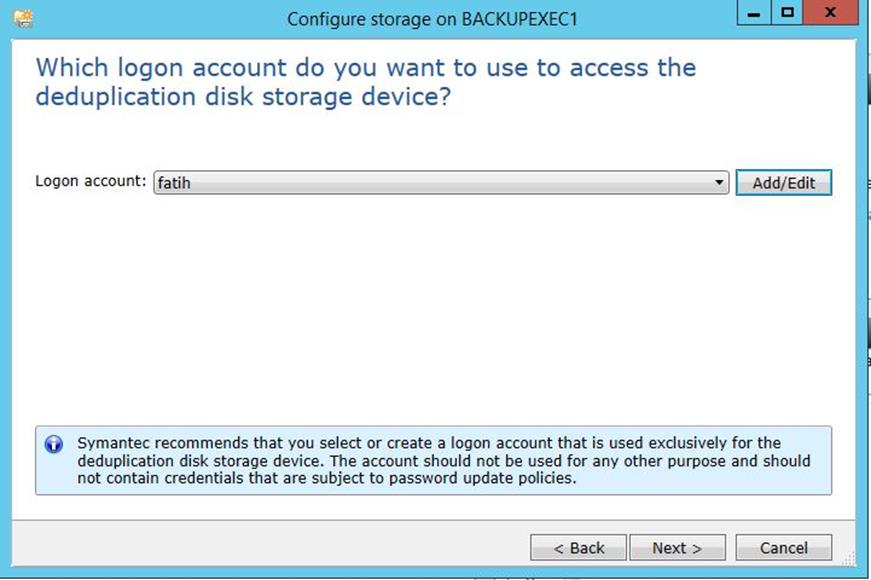Click the word 'Symantec' in the info note
Viewport: 871px width, 580px height.
point(112,443)
